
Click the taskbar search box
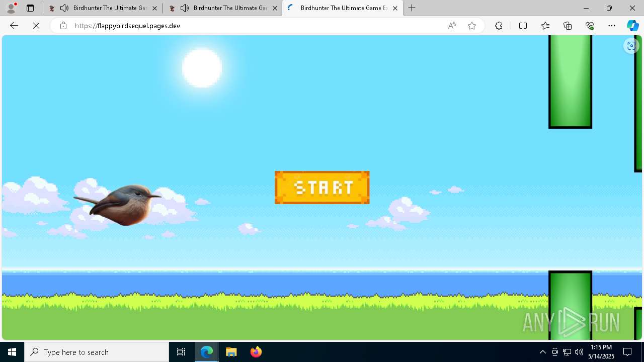pos(97,352)
